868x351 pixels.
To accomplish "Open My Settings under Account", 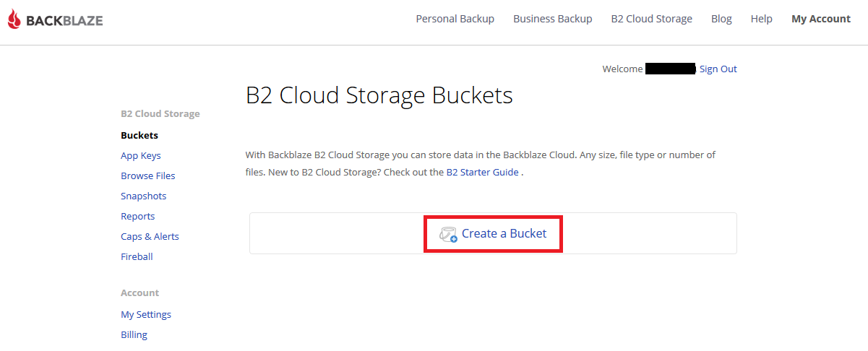I will [x=145, y=314].
